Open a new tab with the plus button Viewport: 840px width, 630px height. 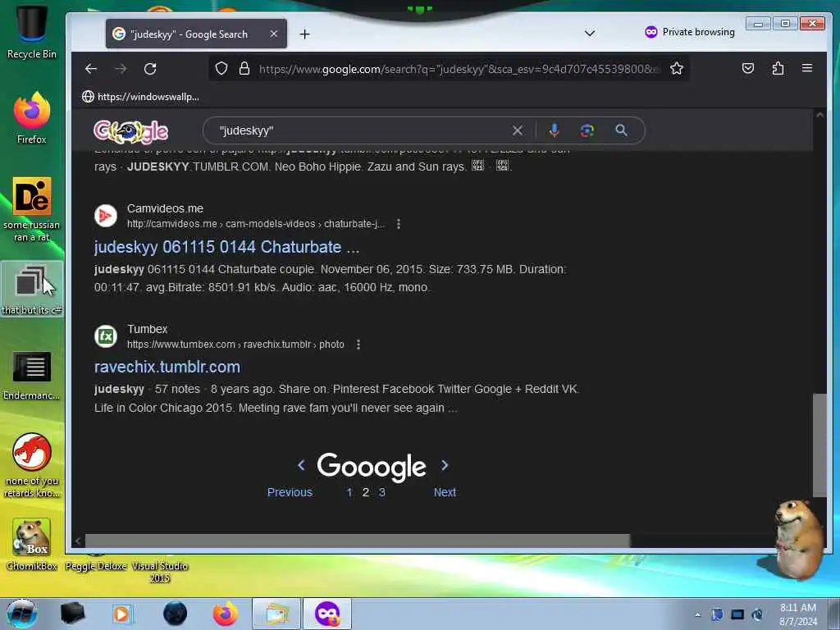click(305, 34)
